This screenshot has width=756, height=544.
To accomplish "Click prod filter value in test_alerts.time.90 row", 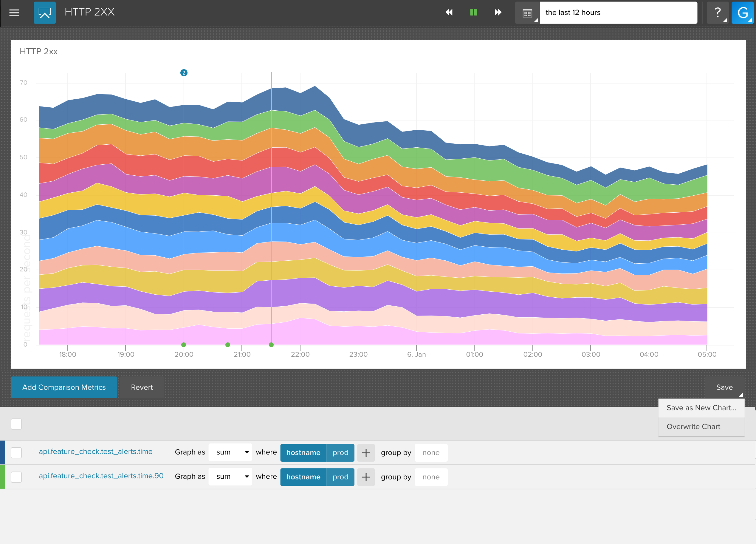I will click(x=340, y=477).
